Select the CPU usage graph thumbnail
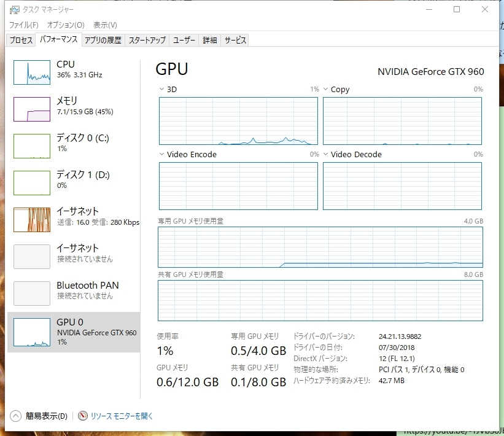504x436 pixels. point(32,72)
